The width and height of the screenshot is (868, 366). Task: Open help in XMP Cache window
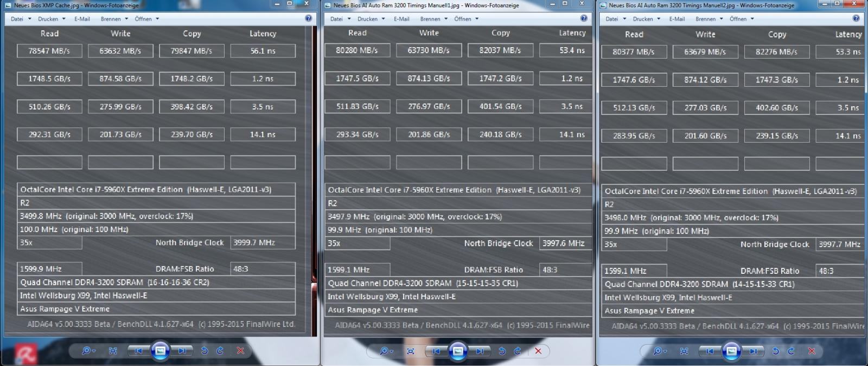click(308, 18)
